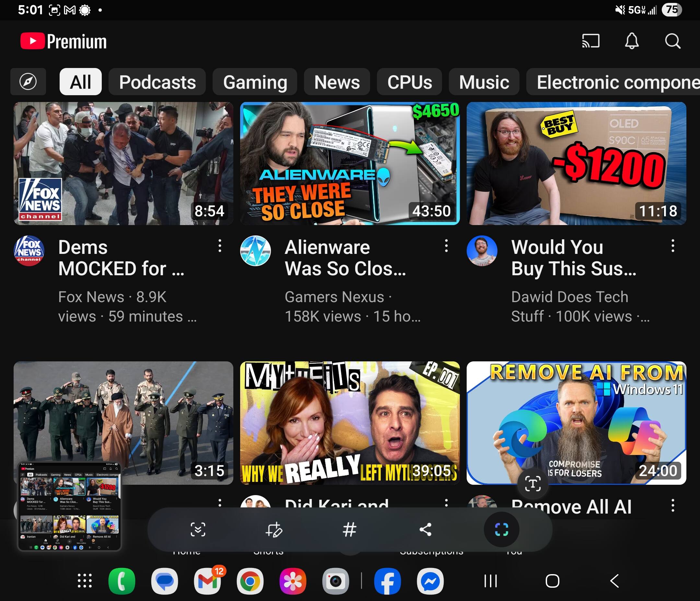Tap the crop and edit screenshot icon
Viewport: 700px width, 601px height.
coord(274,529)
